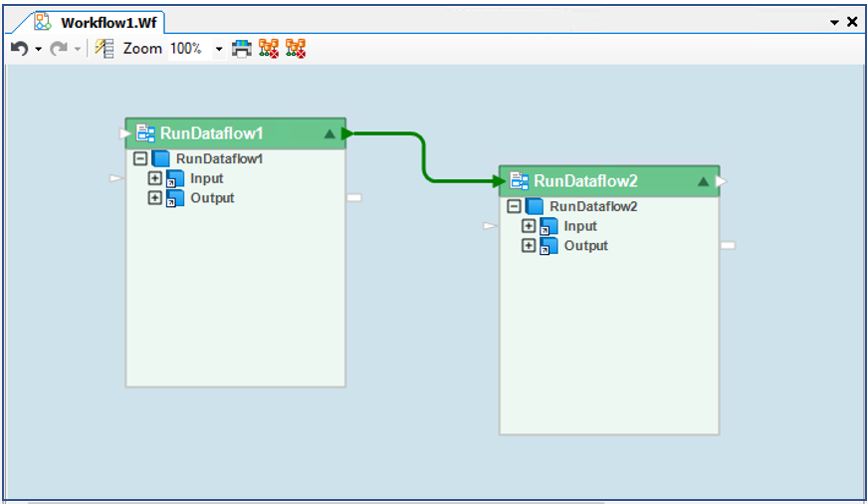This screenshot has height=504, width=868.
Task: Click the first orange diagram icon with red X
Action: click(x=269, y=48)
